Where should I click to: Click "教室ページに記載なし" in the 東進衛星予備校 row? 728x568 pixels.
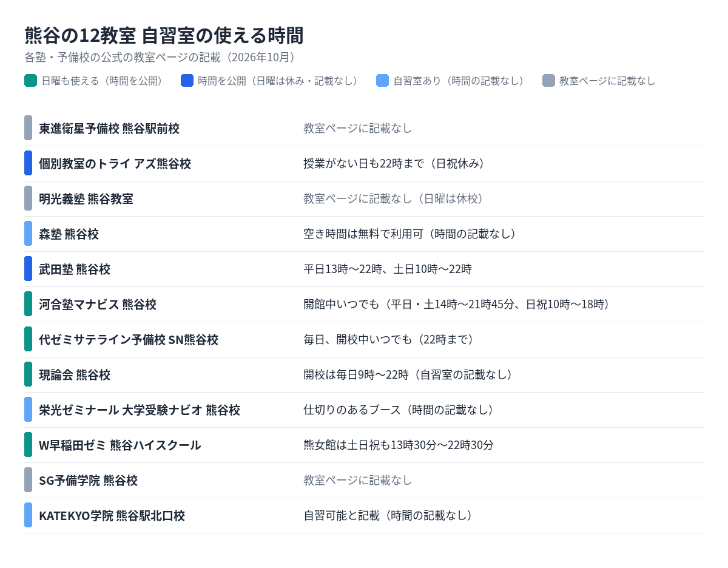[358, 128]
